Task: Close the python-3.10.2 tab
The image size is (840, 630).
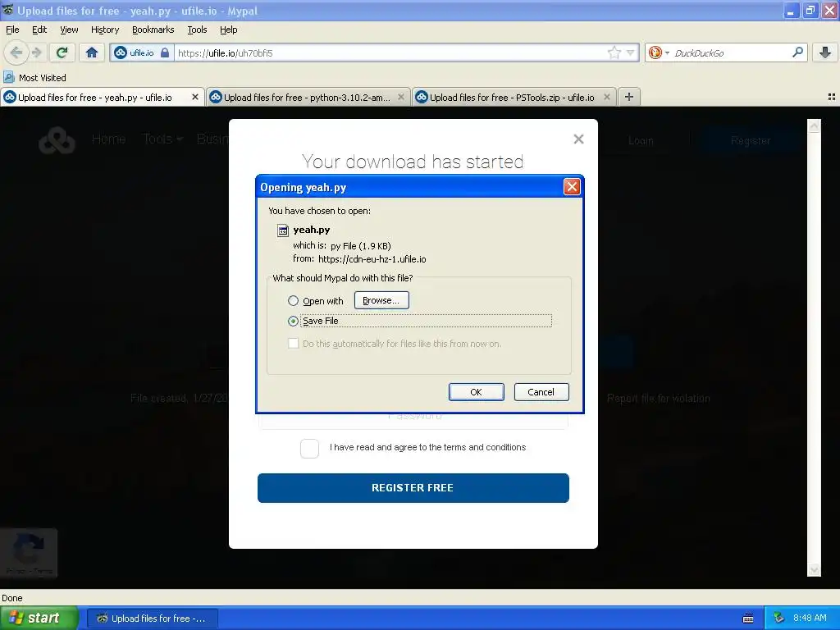Action: click(400, 97)
